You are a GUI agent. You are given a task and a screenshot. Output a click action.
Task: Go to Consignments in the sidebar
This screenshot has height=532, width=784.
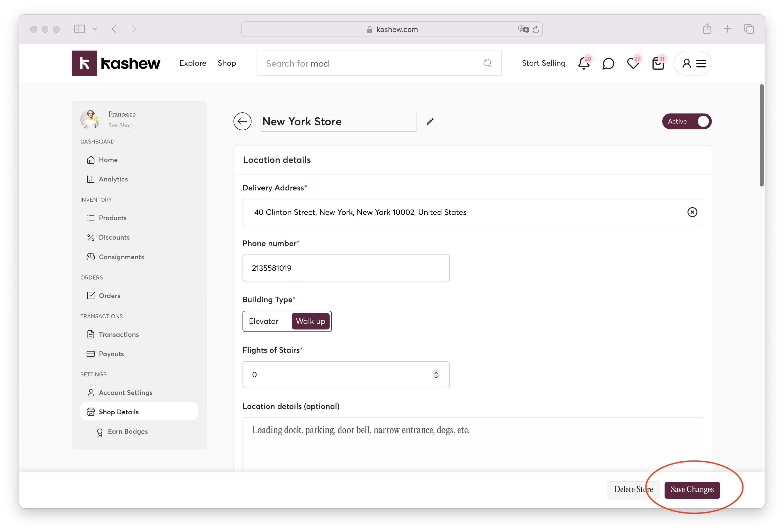121,257
